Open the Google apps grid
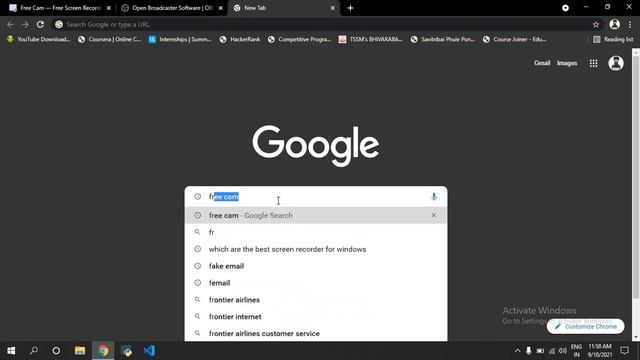 coord(593,63)
